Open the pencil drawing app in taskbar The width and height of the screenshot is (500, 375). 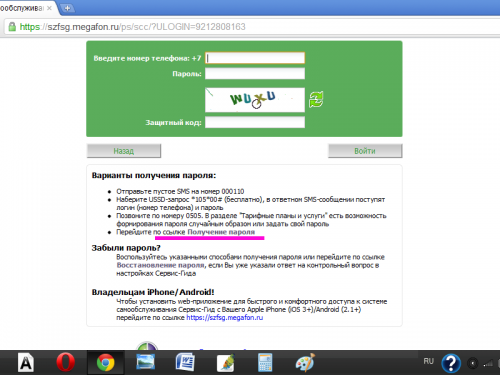coord(226,363)
